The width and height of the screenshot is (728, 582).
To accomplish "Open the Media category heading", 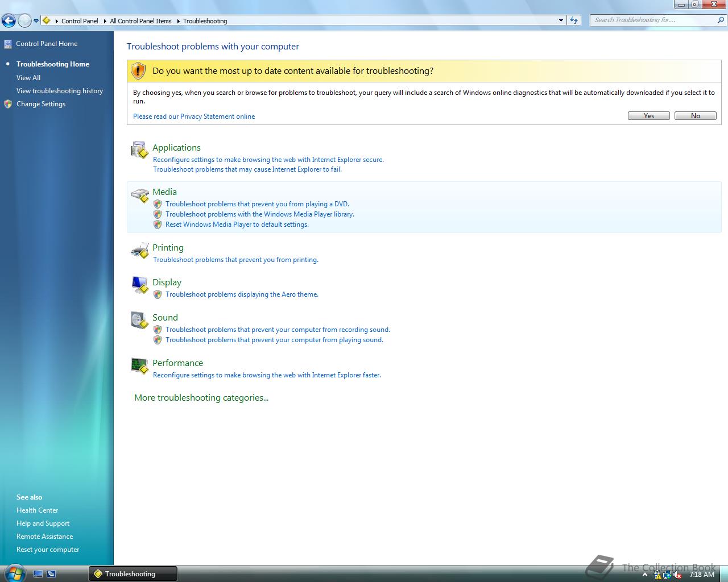I will coord(164,192).
